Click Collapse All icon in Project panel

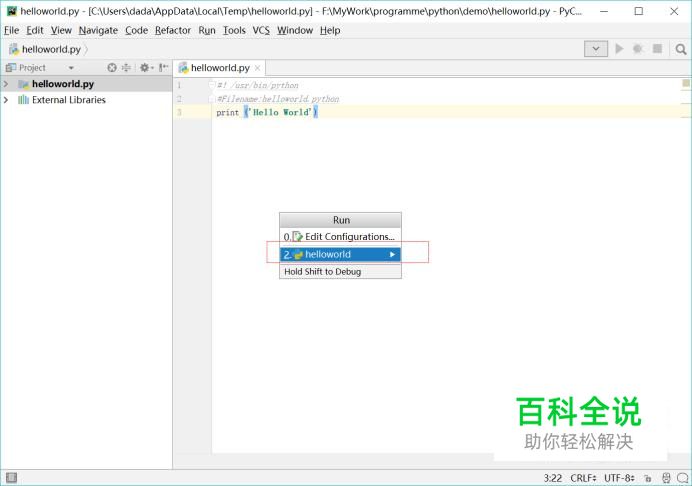(126, 68)
